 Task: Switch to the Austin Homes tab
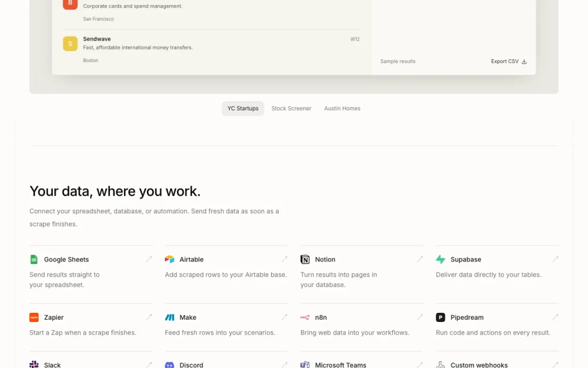[342, 109]
